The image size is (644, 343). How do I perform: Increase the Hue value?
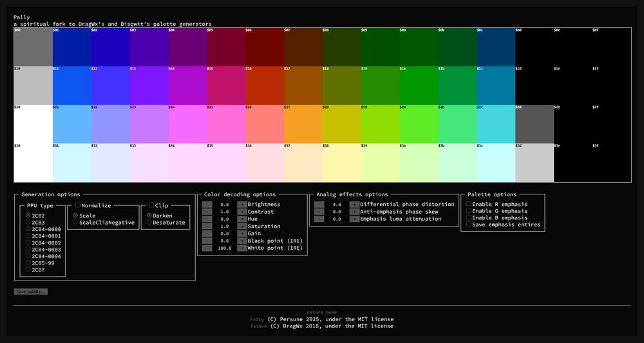pos(242,219)
